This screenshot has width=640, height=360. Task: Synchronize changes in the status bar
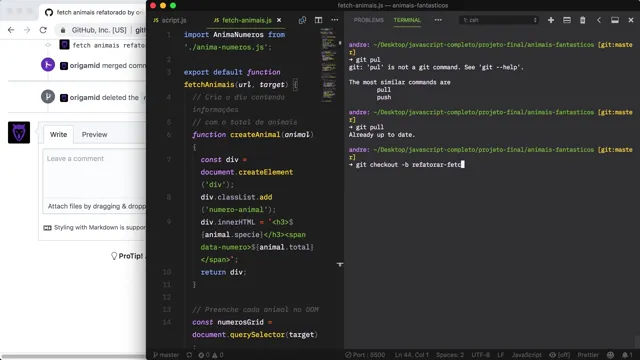[x=189, y=355]
